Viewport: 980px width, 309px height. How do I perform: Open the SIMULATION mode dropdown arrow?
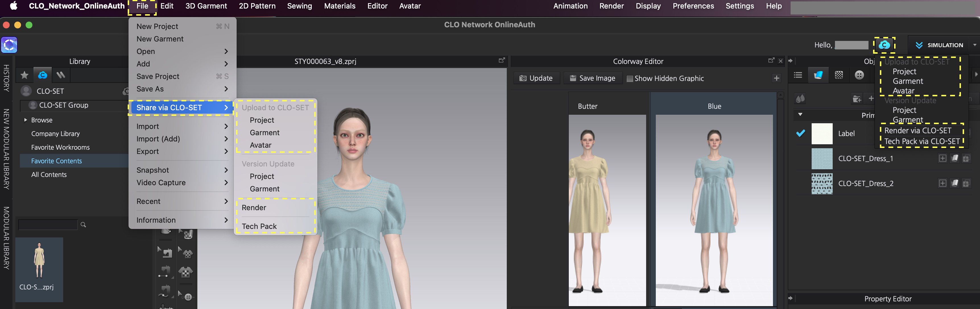[974, 45]
